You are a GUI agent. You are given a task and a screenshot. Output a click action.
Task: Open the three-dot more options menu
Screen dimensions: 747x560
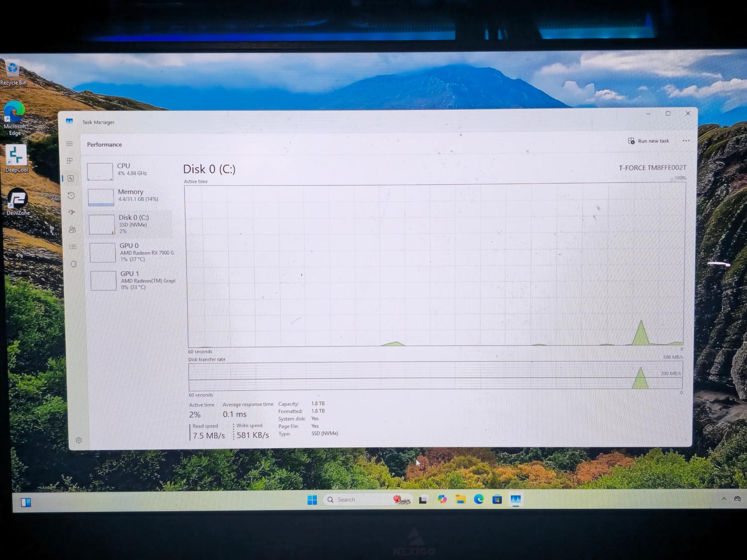tap(686, 141)
